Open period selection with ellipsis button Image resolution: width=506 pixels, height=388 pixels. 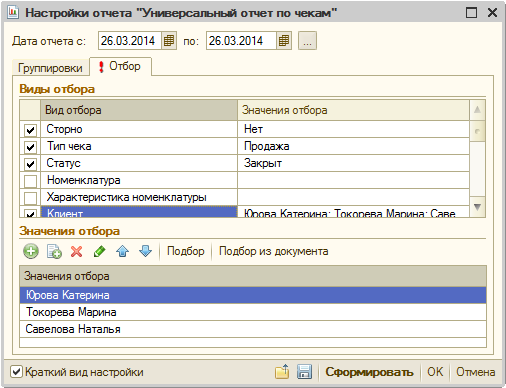click(307, 41)
